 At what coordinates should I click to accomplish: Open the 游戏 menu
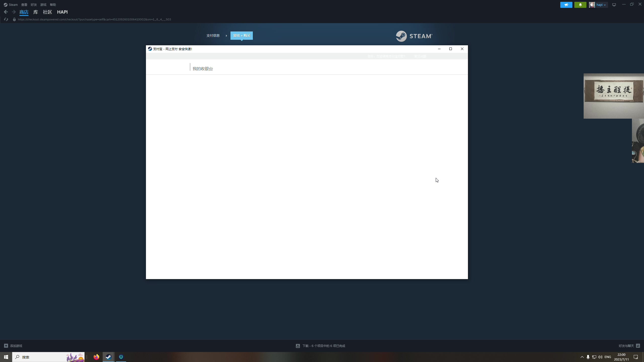(x=43, y=5)
